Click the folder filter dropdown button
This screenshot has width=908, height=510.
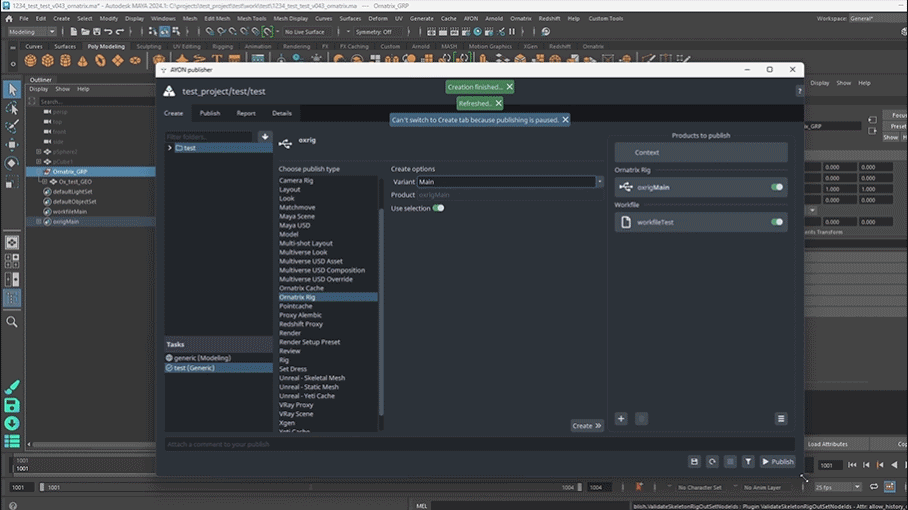click(x=265, y=137)
